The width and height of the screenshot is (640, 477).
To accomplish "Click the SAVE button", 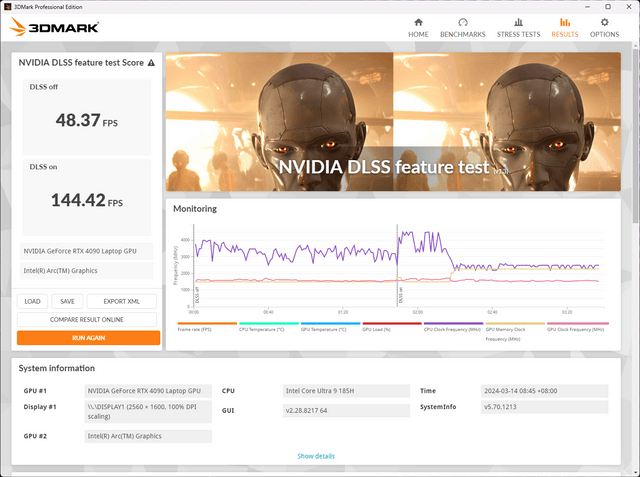I will (x=67, y=302).
